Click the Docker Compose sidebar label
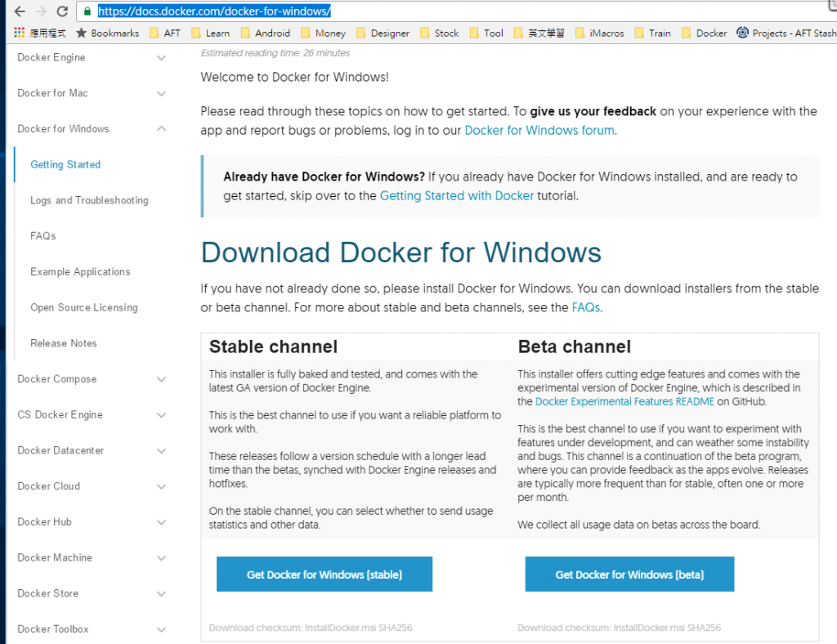Screen dimensions: 837x644 click(x=56, y=379)
